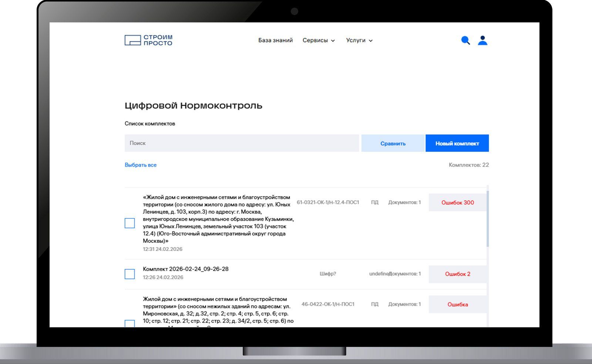Focus the Поиск search field
592x364 pixels.
(x=242, y=143)
